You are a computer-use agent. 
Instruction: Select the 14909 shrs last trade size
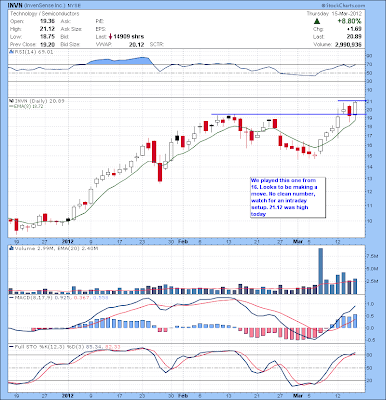(129, 37)
